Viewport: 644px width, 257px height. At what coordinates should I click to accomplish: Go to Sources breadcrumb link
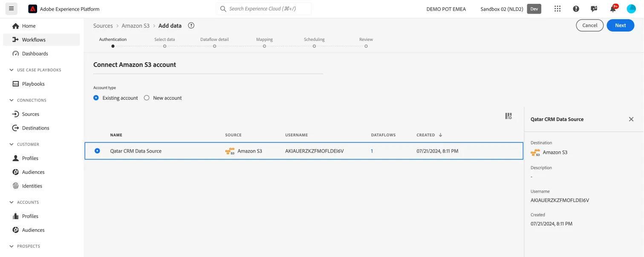tap(103, 26)
